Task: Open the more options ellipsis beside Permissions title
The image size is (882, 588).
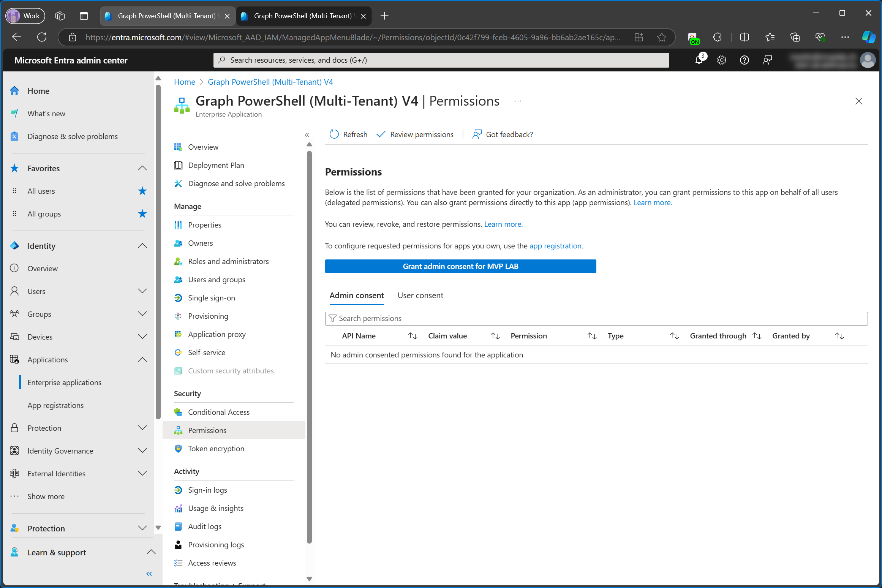Action: (x=518, y=101)
